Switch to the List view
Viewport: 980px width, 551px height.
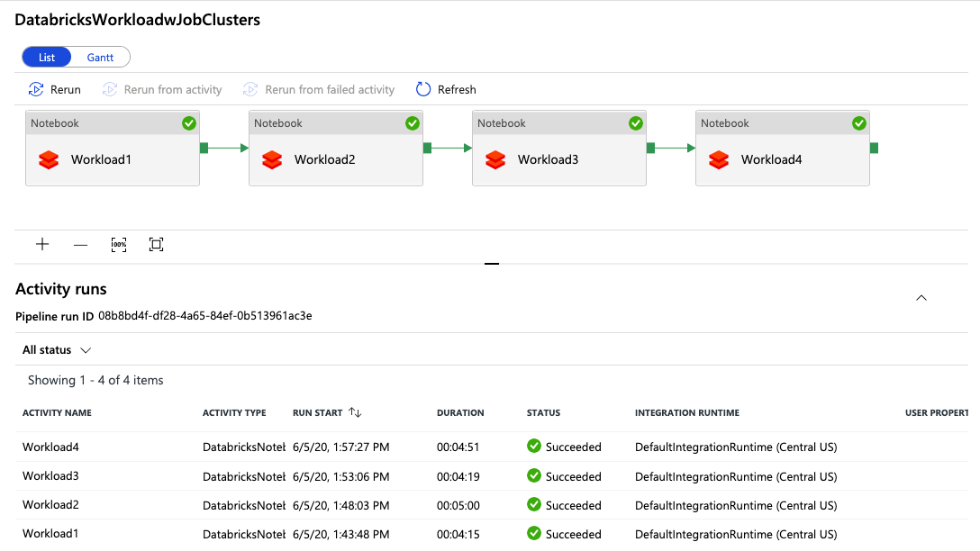pos(47,58)
